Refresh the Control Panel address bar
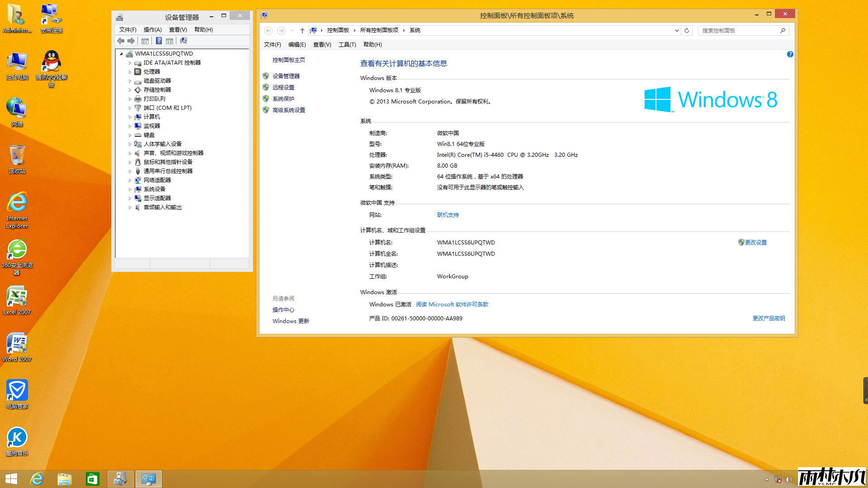 tap(687, 30)
